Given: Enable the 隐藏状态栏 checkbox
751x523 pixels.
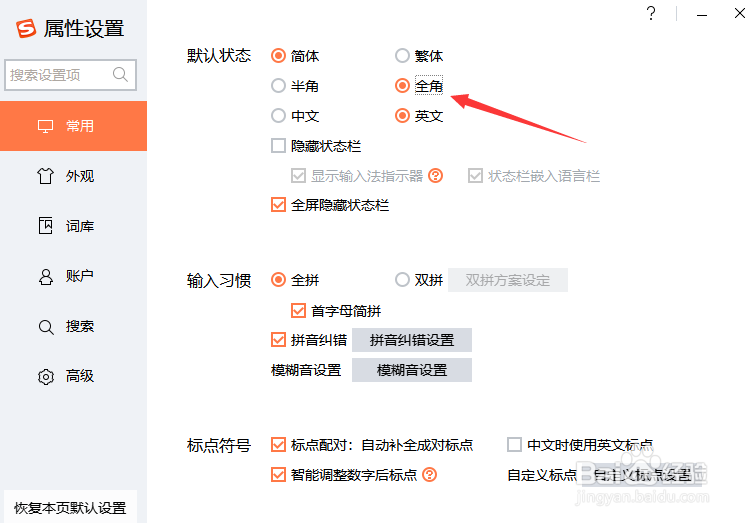Looking at the screenshot, I should click(278, 146).
